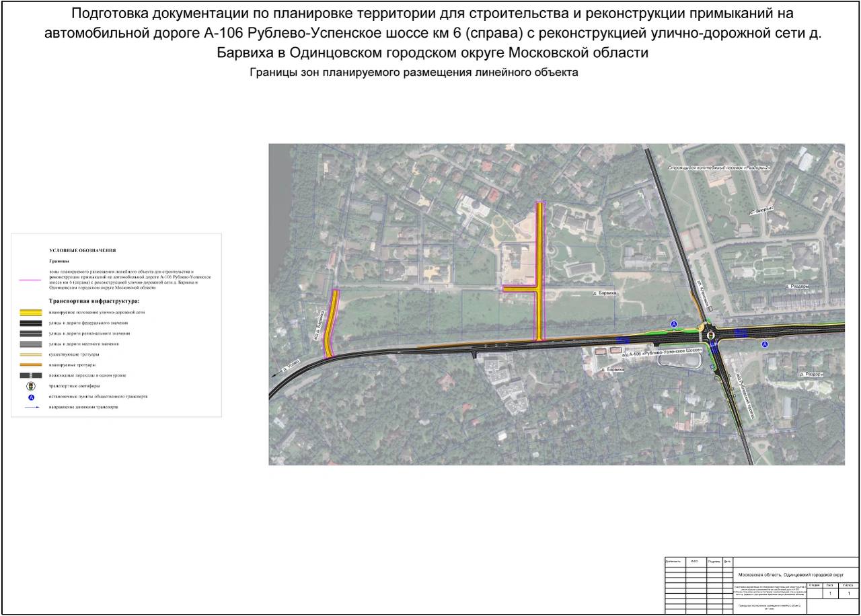861x616 pixels.
Task: Click the blue public transport stop symbol in the legend
Action: click(31, 397)
